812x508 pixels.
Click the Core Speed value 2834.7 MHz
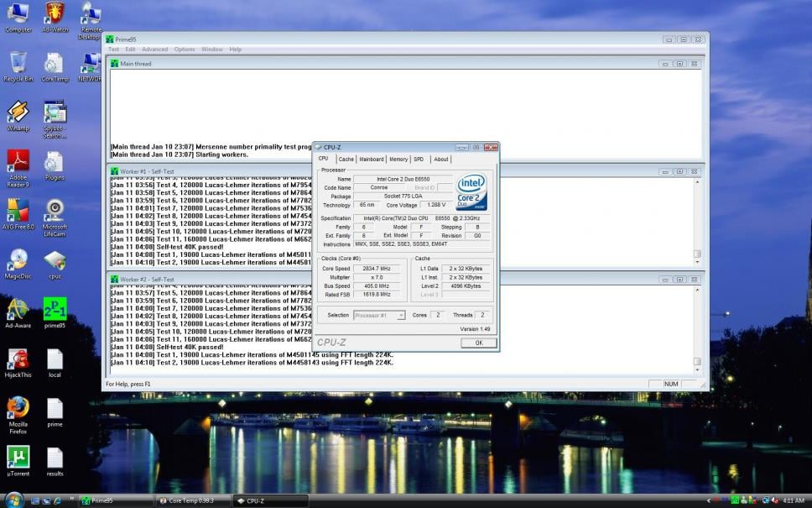(377, 269)
